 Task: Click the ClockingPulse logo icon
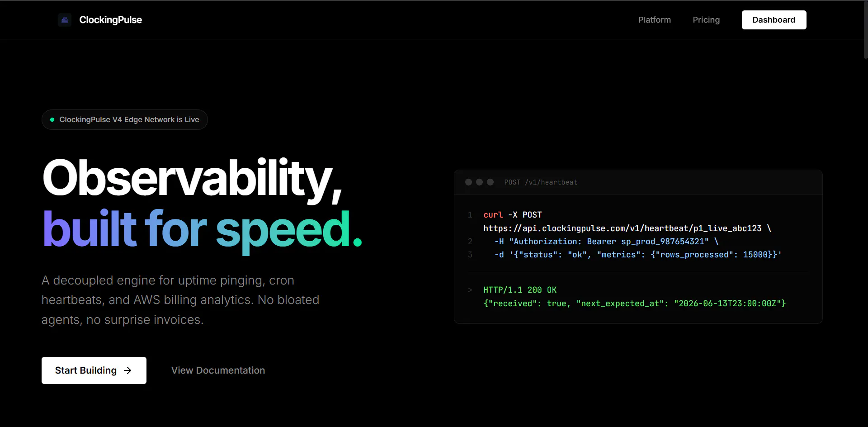pos(65,20)
